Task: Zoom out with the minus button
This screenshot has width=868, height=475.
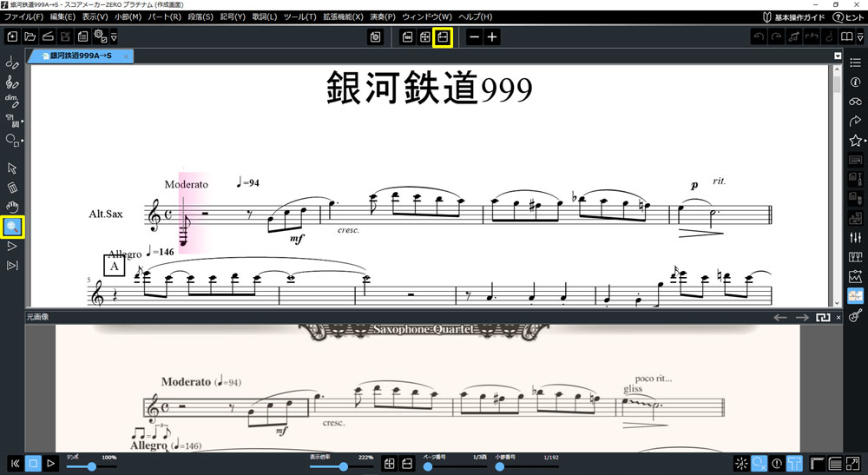Action: (474, 37)
